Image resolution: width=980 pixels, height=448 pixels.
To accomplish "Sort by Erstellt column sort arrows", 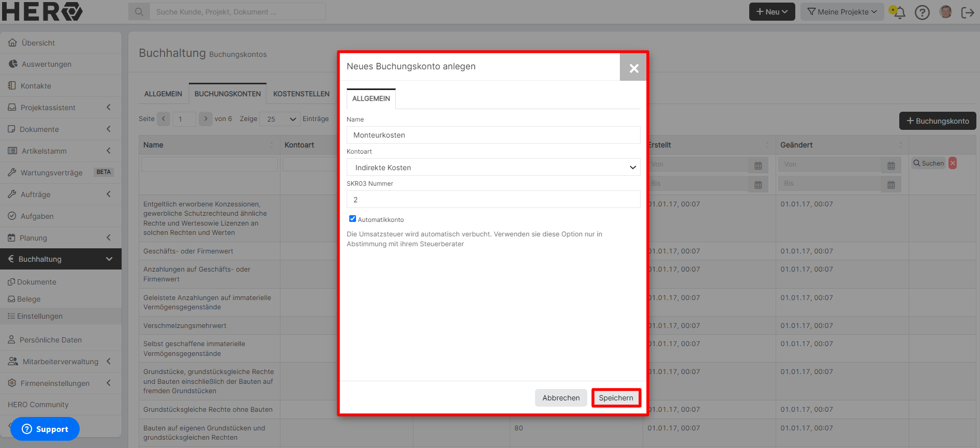I will (x=767, y=145).
